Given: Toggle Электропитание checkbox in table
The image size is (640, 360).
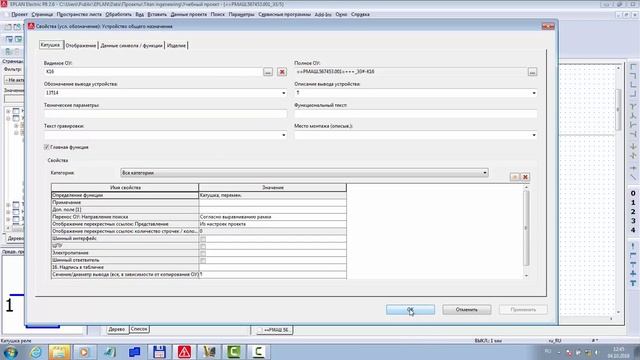Looking at the screenshot, I should point(203,253).
